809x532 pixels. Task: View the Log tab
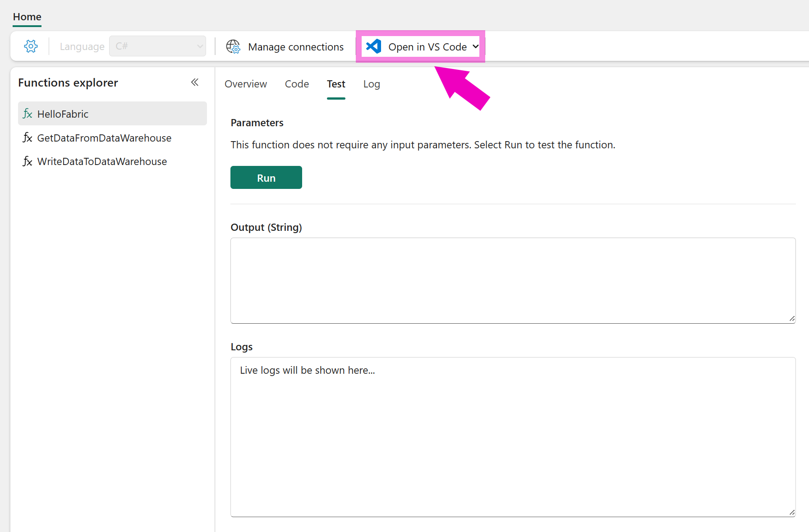[x=372, y=84]
